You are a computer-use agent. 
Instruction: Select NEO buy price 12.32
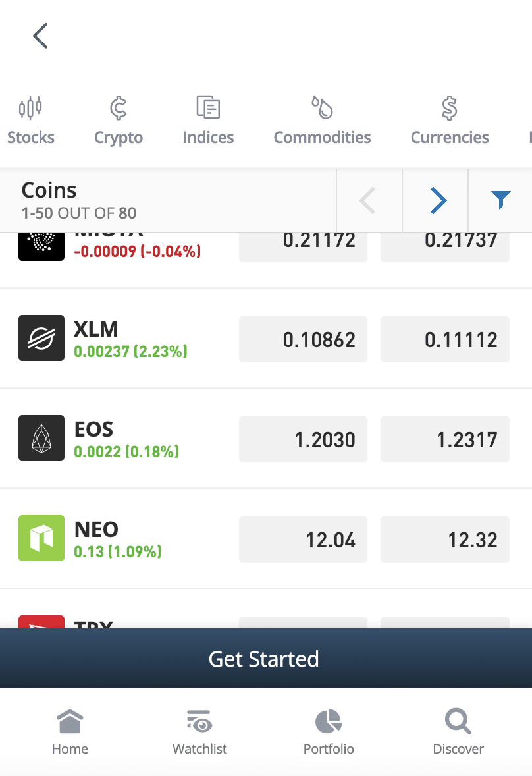(x=445, y=540)
